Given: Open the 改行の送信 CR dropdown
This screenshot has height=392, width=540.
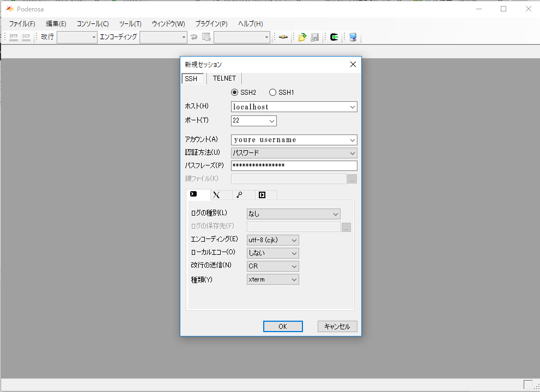Looking at the screenshot, I should pos(273,266).
